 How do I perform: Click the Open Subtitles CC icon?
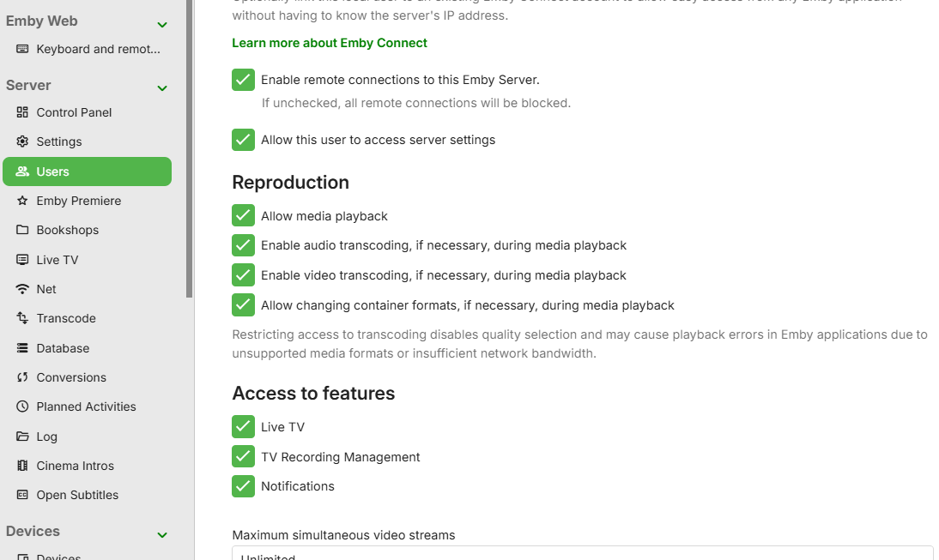(22, 495)
